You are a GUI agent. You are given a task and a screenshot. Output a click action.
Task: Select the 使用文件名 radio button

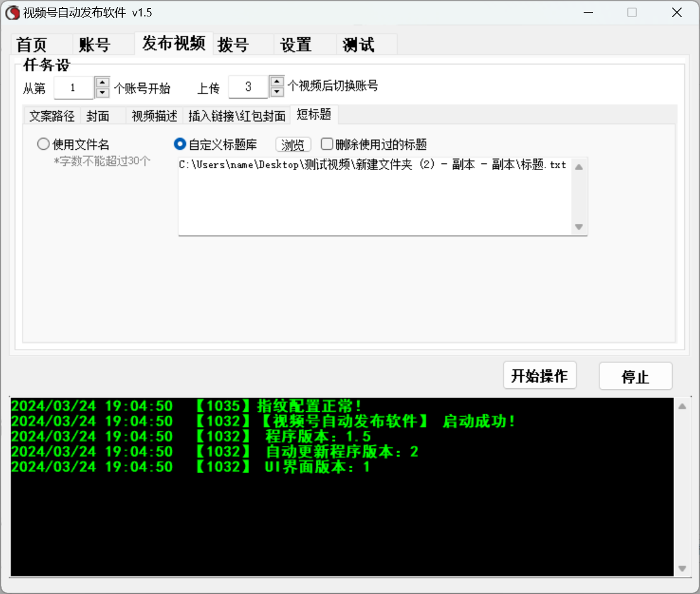tap(73, 144)
